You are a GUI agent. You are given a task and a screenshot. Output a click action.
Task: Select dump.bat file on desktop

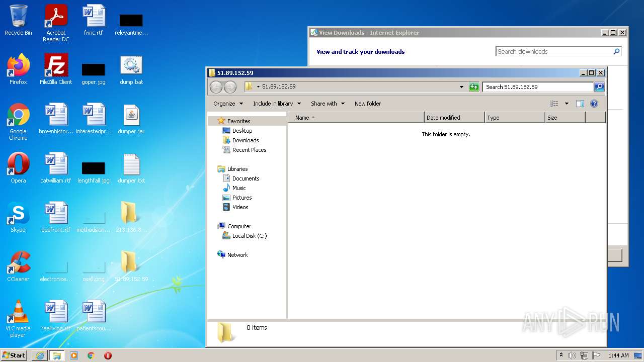tap(131, 69)
